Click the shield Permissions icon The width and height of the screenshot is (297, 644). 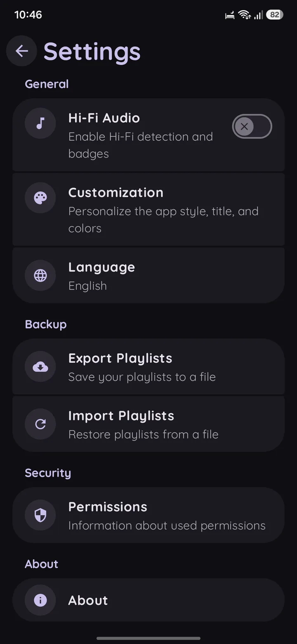[40, 515]
